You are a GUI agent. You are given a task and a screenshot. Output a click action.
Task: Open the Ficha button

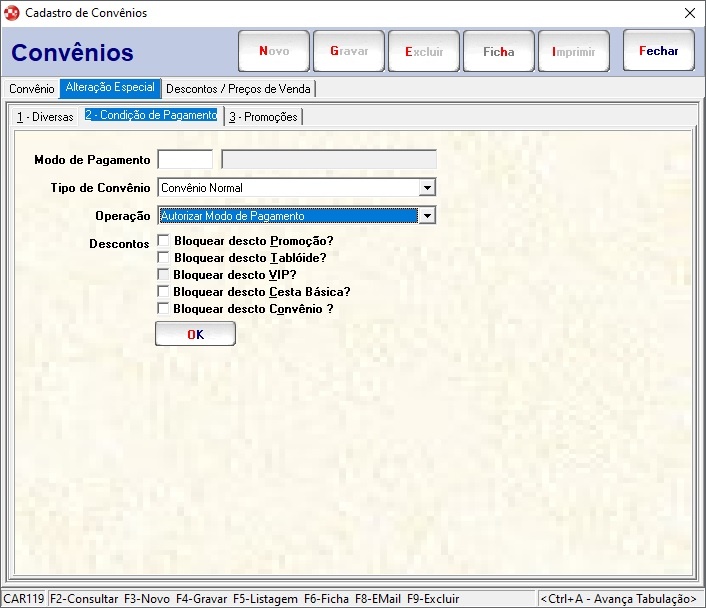point(499,51)
